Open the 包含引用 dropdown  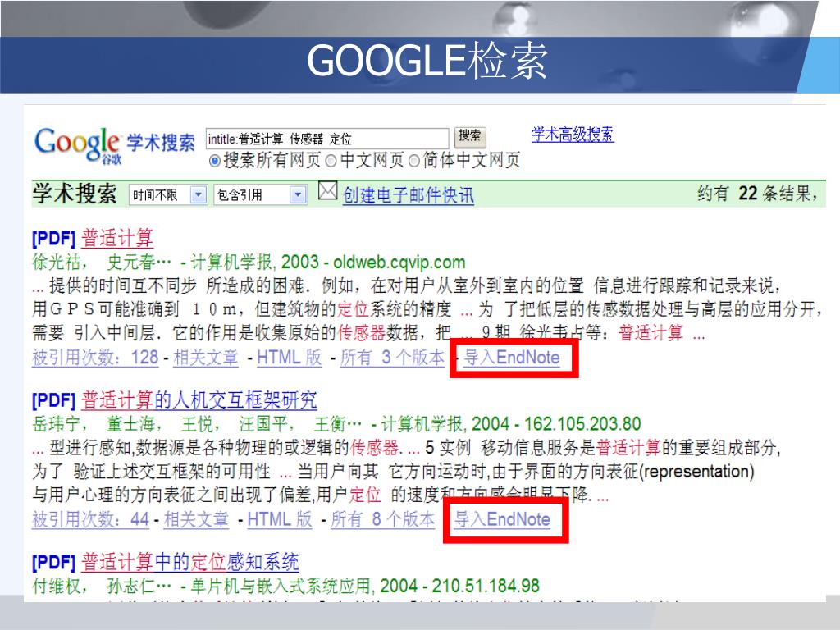260,195
